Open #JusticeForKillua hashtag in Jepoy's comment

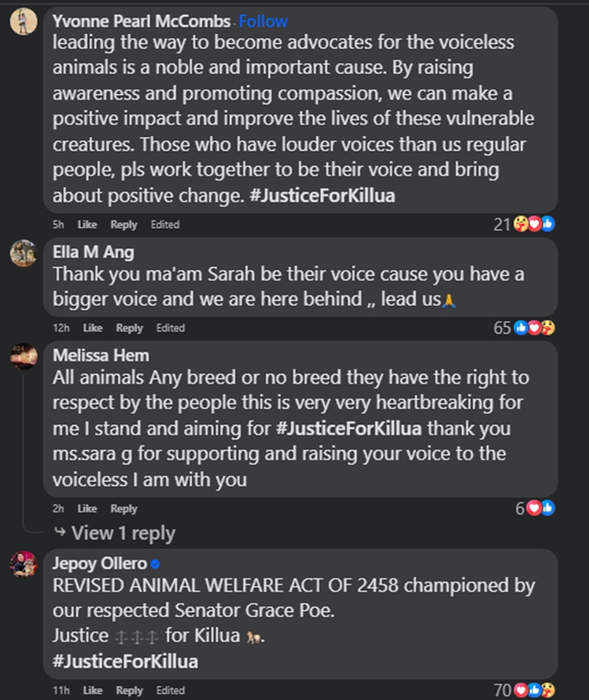point(126,661)
